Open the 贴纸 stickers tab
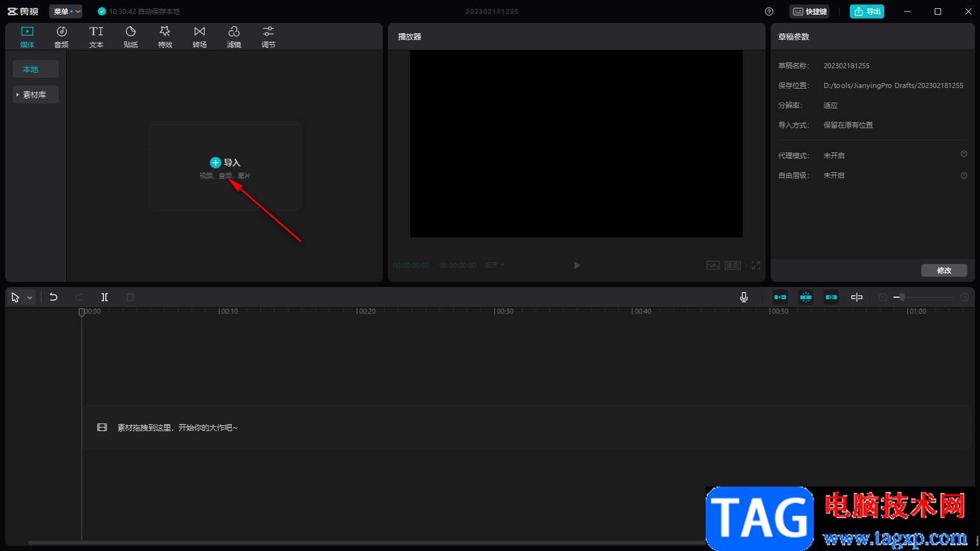 pos(131,37)
